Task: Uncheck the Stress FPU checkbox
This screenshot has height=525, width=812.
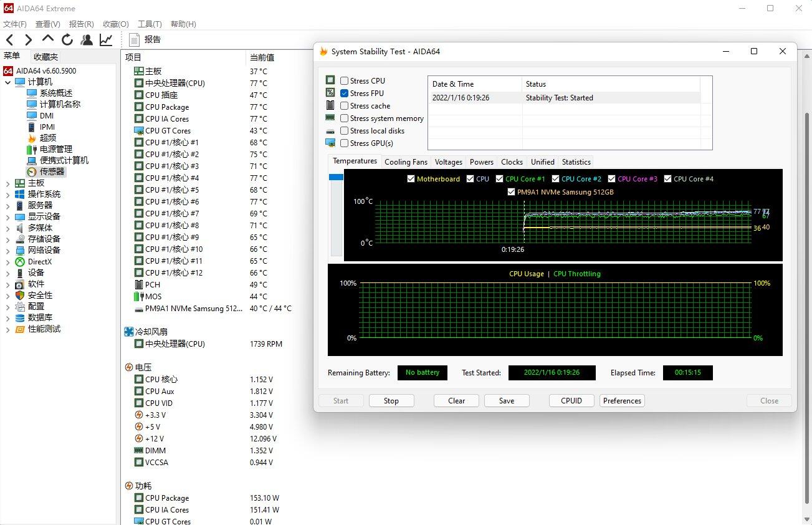Action: [344, 93]
